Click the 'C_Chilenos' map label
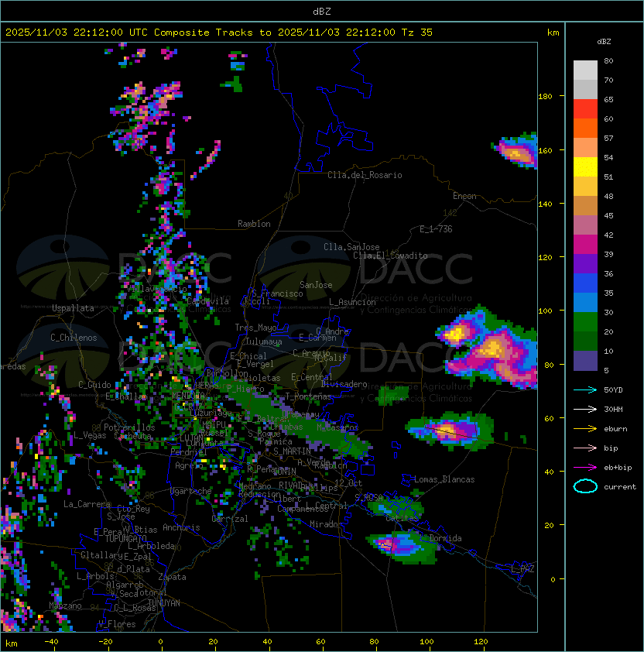This screenshot has height=652, width=644. 74,338
